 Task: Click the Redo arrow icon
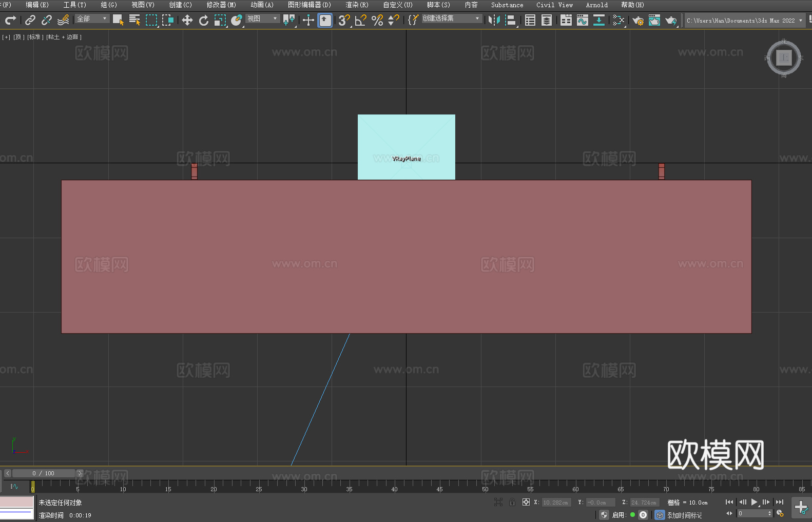[x=10, y=20]
